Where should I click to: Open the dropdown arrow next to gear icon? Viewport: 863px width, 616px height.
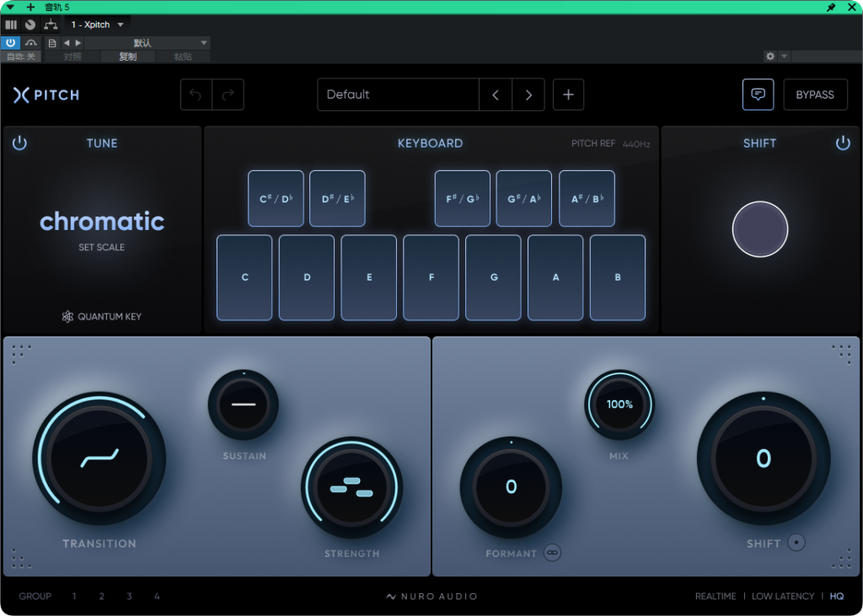click(785, 56)
